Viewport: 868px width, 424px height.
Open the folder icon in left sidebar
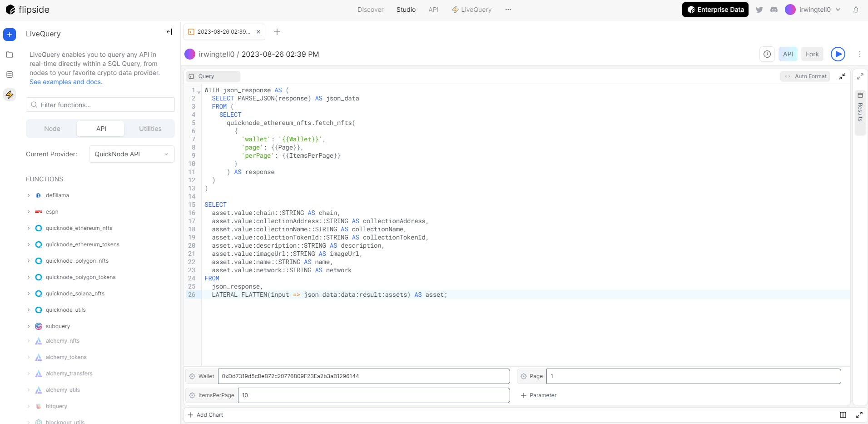click(x=10, y=55)
